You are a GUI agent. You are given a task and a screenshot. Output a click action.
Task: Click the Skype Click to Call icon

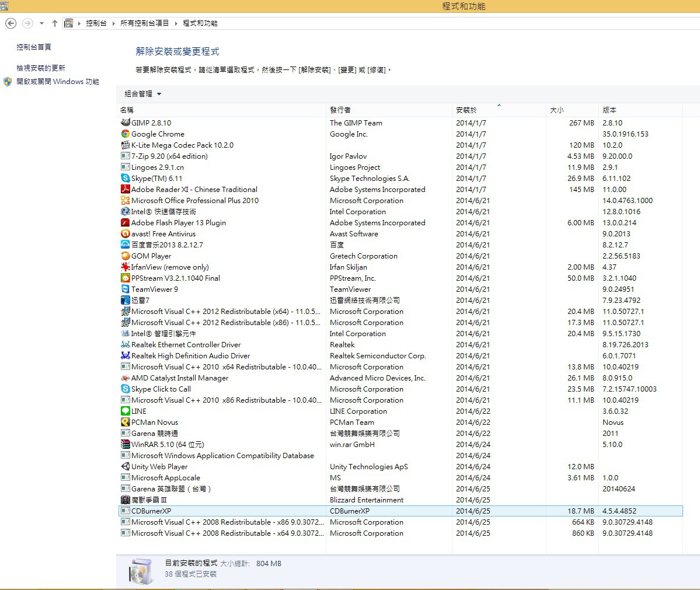[x=126, y=389]
